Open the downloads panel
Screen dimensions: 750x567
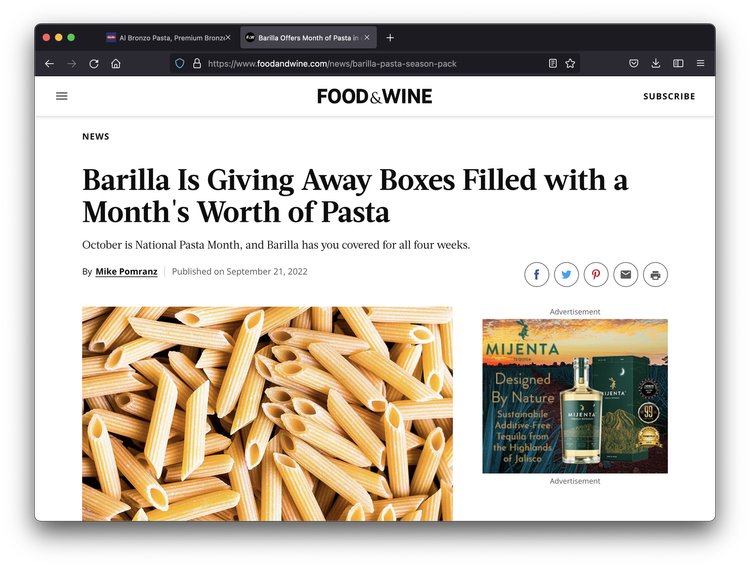click(x=656, y=64)
